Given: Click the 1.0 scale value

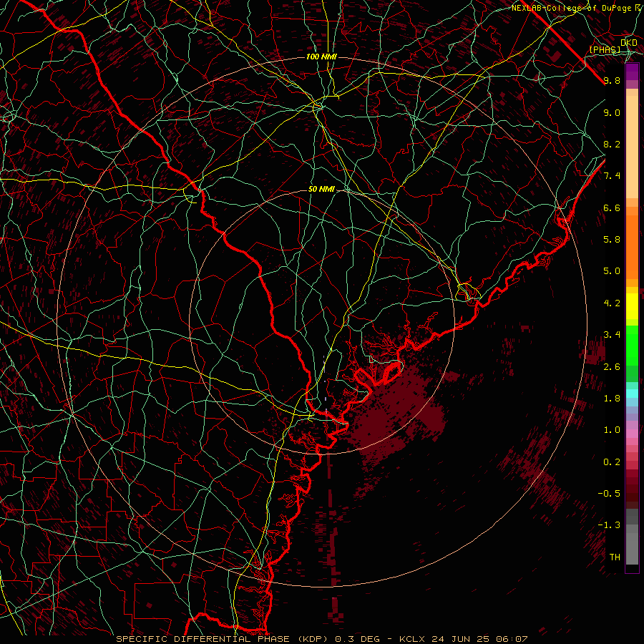Looking at the screenshot, I should tap(612, 430).
